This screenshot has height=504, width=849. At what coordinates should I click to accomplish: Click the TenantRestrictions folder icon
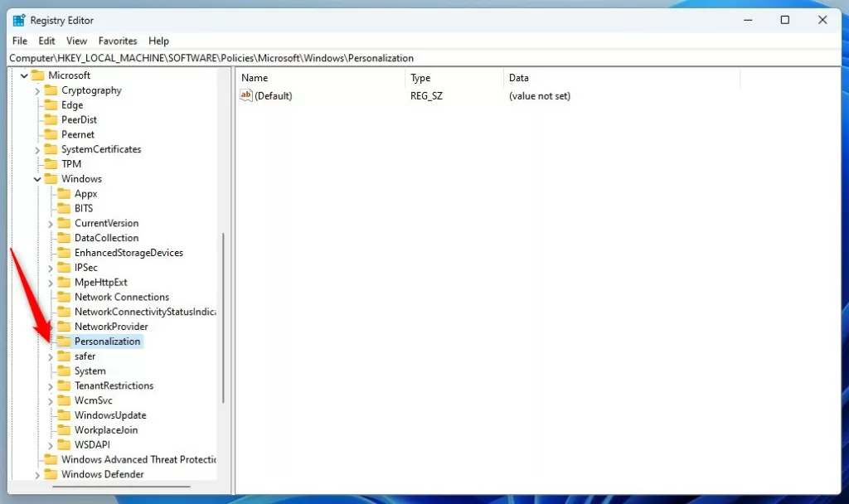click(64, 385)
